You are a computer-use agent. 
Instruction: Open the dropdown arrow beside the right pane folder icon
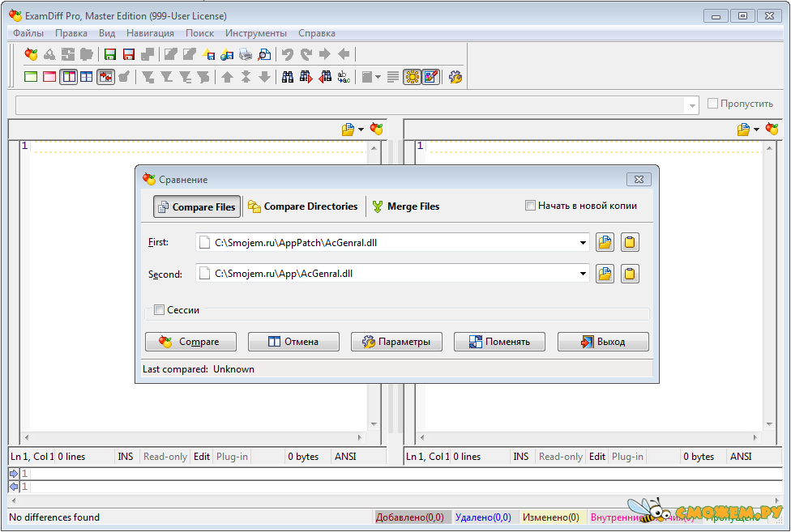pyautogui.click(x=757, y=130)
